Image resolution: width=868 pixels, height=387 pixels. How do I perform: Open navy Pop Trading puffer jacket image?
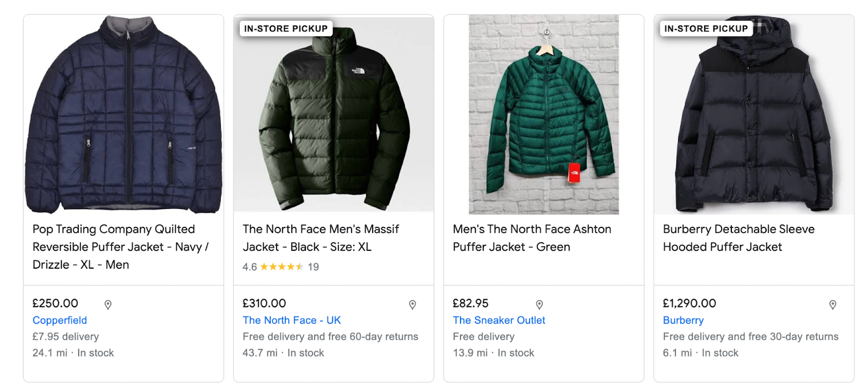pyautogui.click(x=124, y=115)
